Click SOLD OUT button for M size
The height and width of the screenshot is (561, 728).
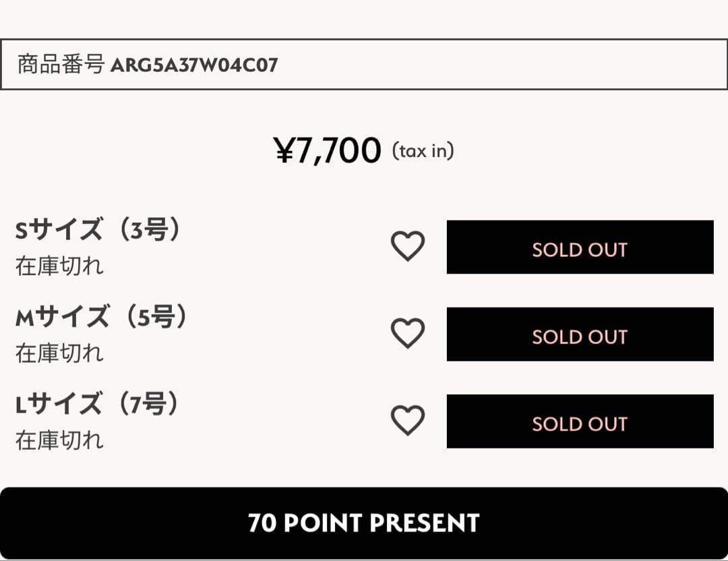(x=580, y=334)
